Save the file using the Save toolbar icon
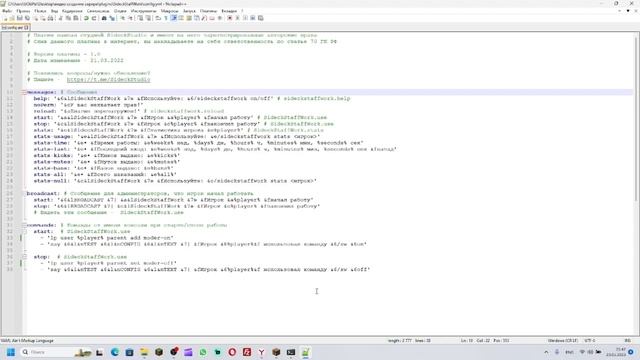This screenshot has width=640, height=360. [20, 18]
